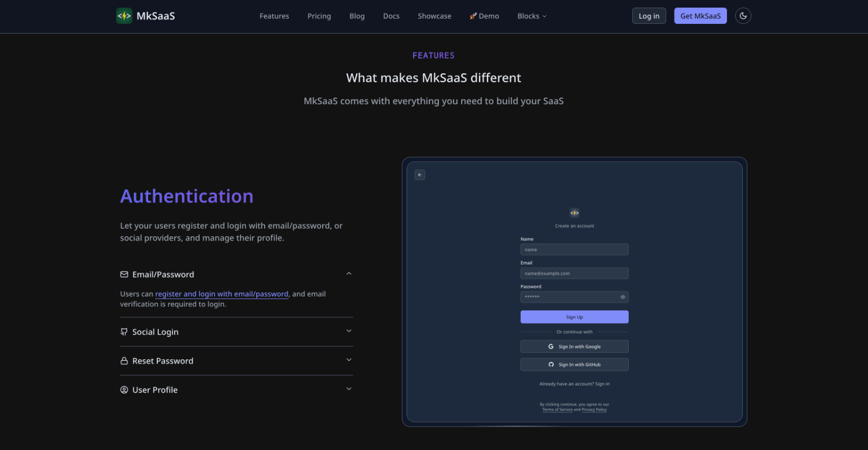Click the FEATURES label text
Viewport: 868px width, 450px height.
pos(433,55)
